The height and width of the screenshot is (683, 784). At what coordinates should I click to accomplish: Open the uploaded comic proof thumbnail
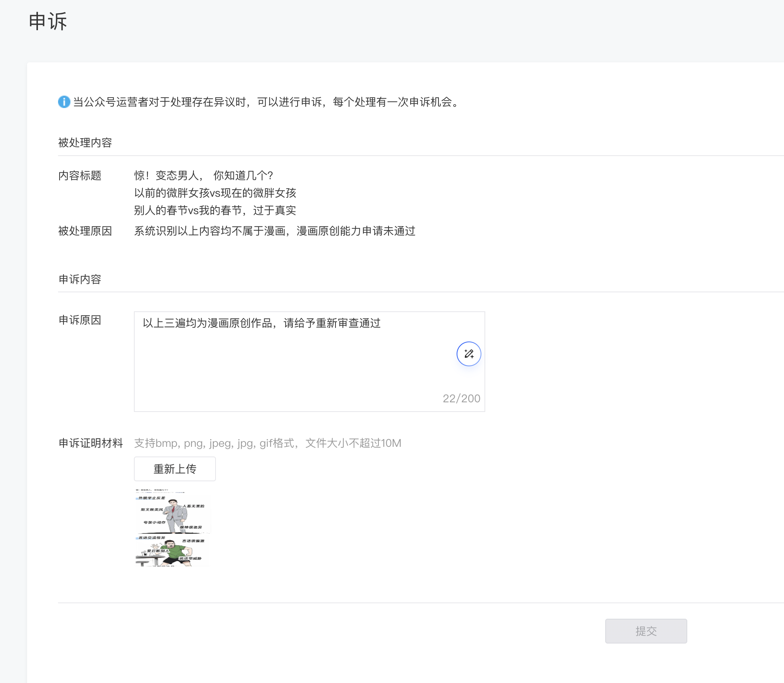(173, 527)
